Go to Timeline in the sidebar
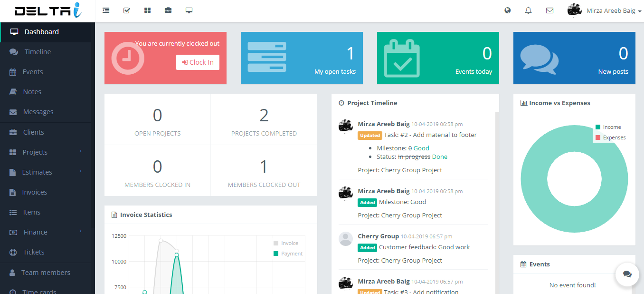644x294 pixels. point(38,52)
